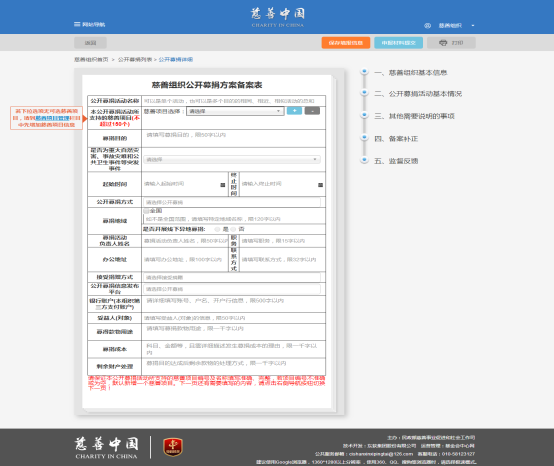Jump to step 一、慈善组织基本信息

click(x=411, y=72)
